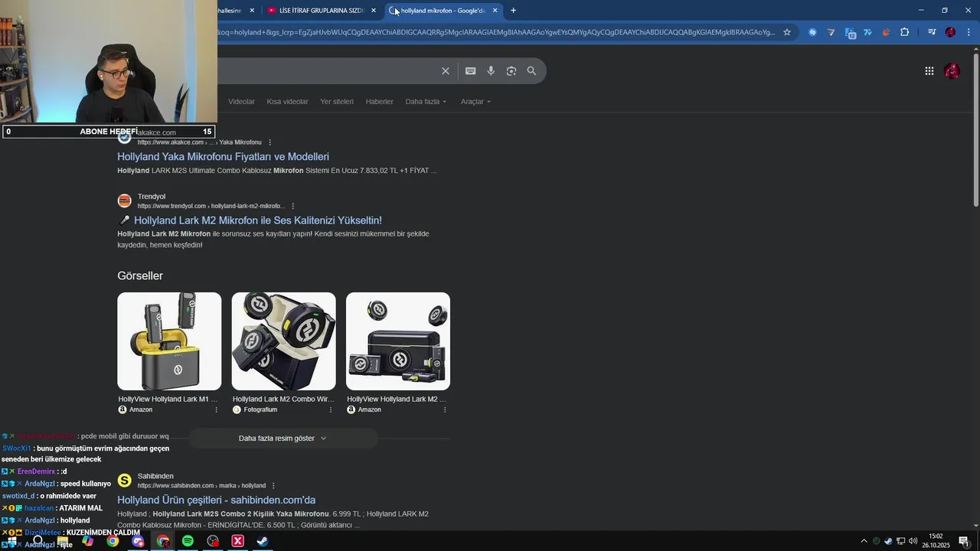
Task: Open Hollyland Lark M2 Mikrofon Trendyol link
Action: point(258,220)
